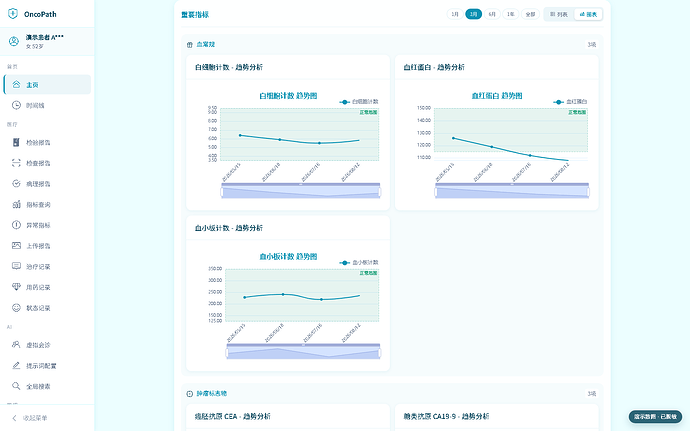Open 主页 home page in sidebar

click(47, 85)
